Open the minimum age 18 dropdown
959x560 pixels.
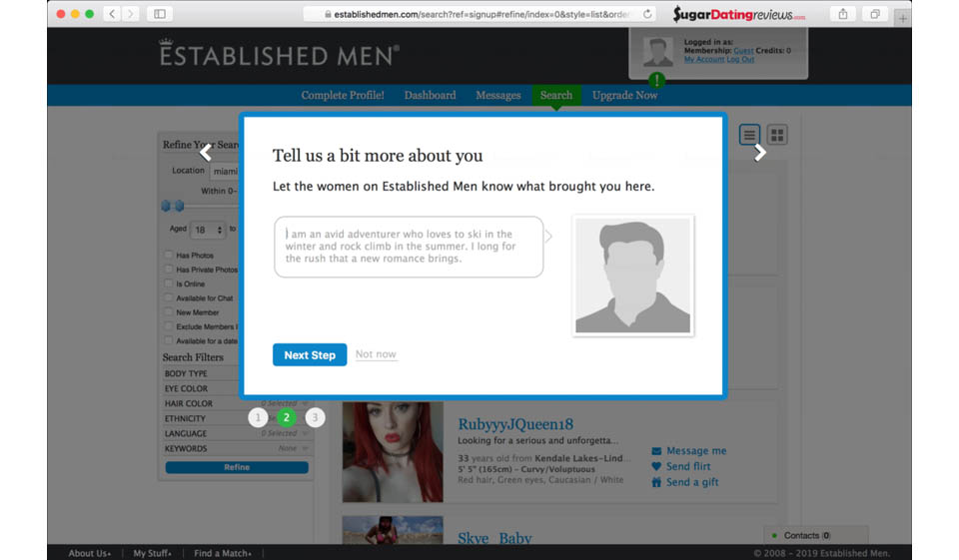[x=208, y=230]
